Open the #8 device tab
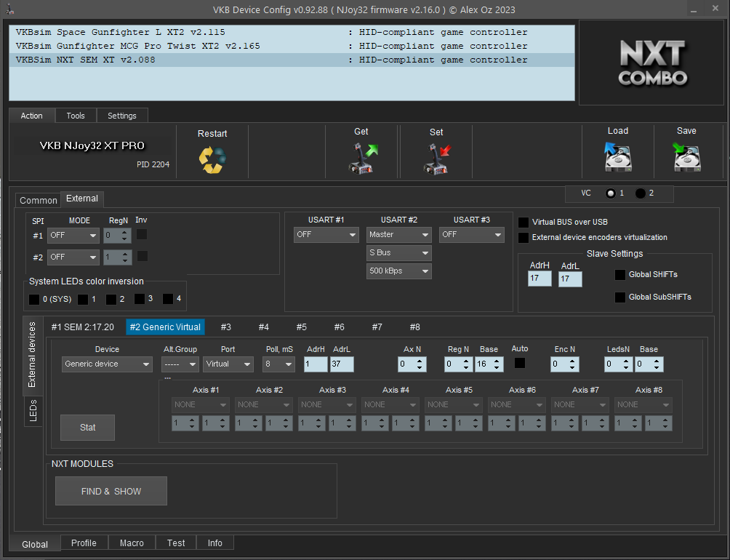The image size is (730, 560). 415,327
